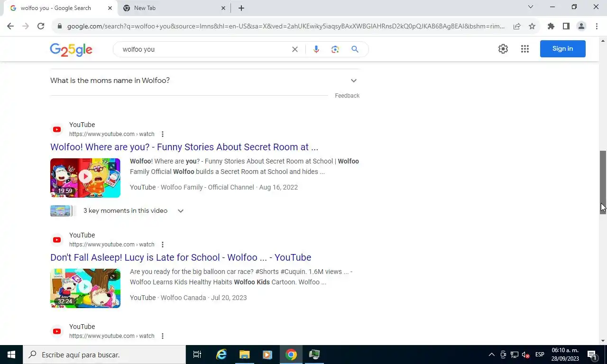The image size is (607, 364).
Task: Click the ESP language indicator
Action: coord(540,355)
